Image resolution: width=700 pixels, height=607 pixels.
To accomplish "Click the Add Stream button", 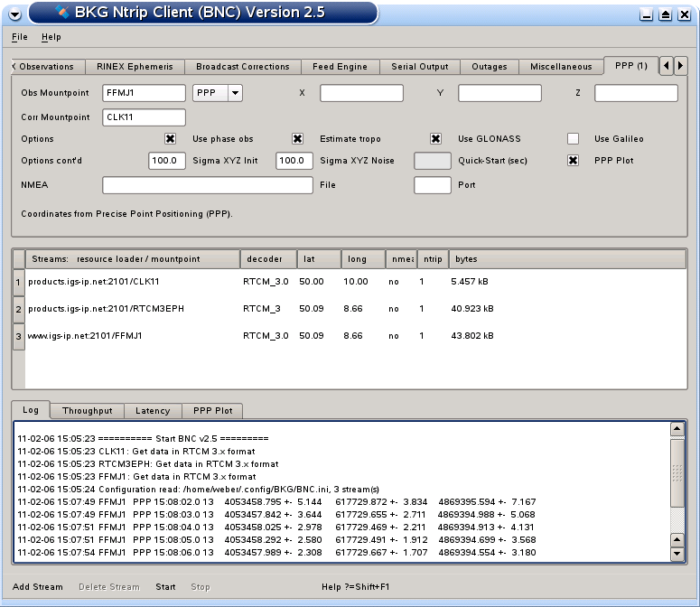I will [38, 587].
